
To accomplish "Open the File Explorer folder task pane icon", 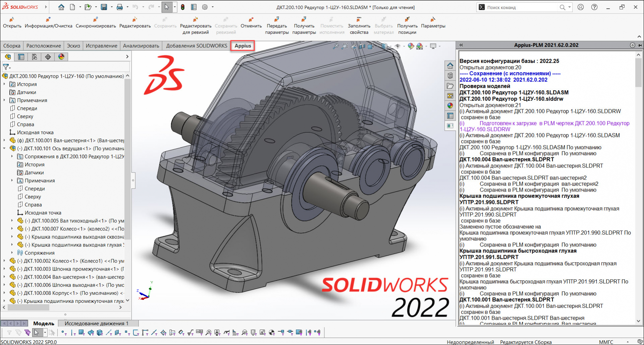I will pyautogui.click(x=450, y=86).
